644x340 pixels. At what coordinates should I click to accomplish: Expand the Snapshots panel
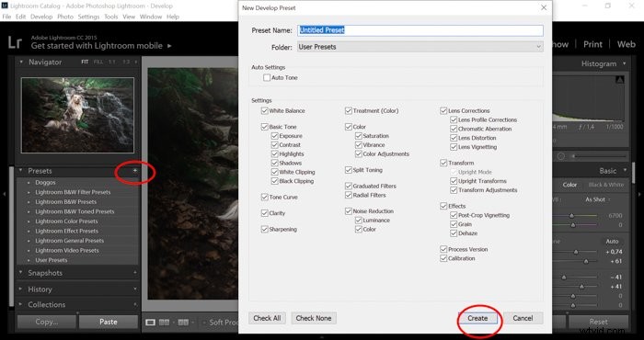(20, 273)
